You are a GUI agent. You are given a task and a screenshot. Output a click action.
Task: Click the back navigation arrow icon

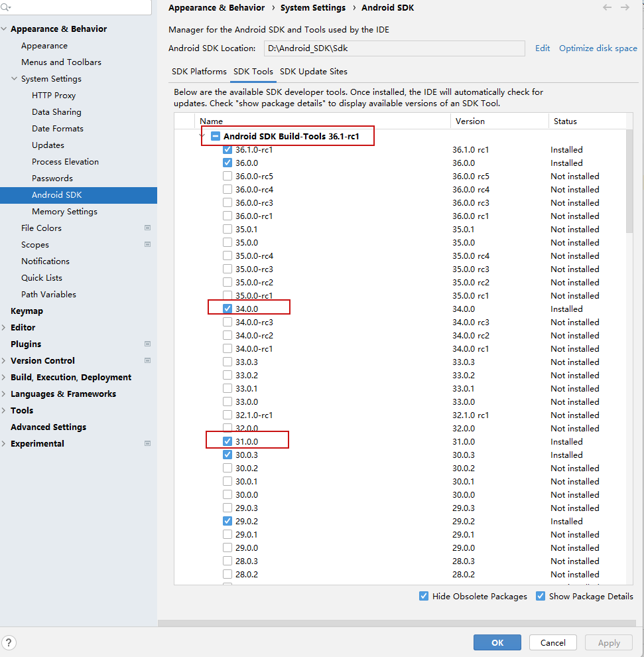tap(607, 7)
